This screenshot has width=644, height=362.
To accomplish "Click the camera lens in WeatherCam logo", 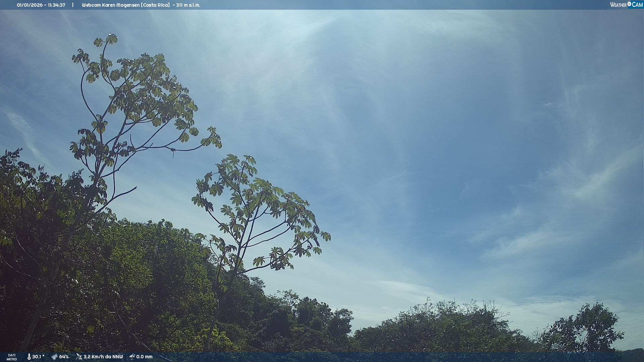I will (x=629, y=4).
